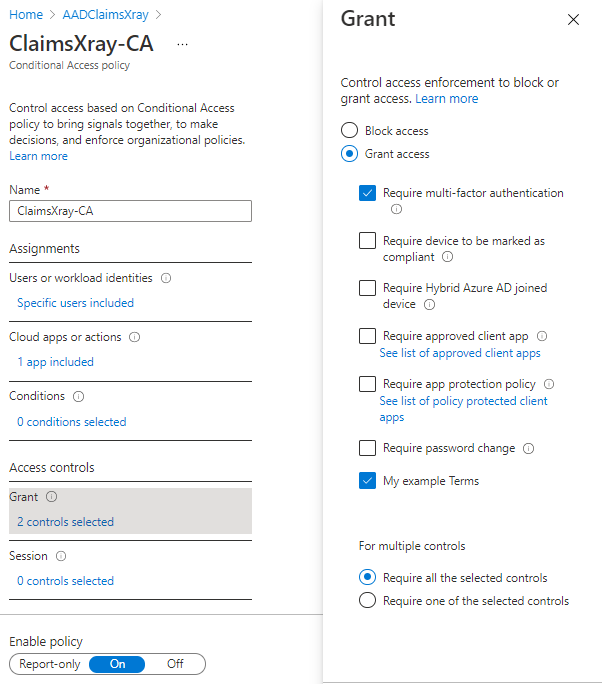The height and width of the screenshot is (684, 602).
Task: Click info icon next to Users or workload identities
Action: pos(166,278)
